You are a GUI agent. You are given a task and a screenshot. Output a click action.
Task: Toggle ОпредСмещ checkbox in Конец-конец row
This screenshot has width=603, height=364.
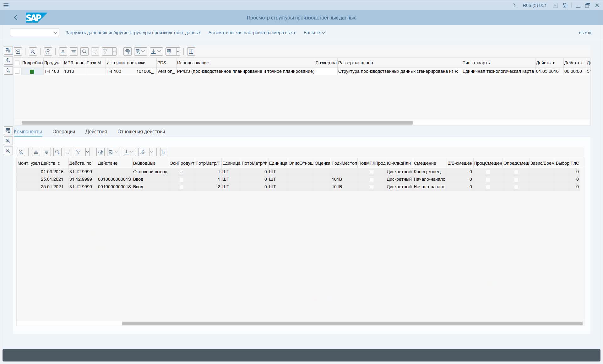516,172
